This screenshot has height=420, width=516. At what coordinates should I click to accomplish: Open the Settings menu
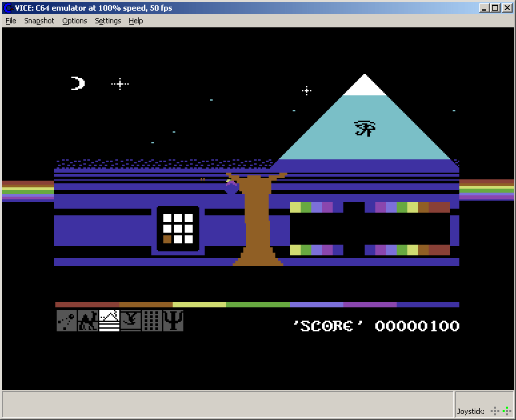[108, 21]
